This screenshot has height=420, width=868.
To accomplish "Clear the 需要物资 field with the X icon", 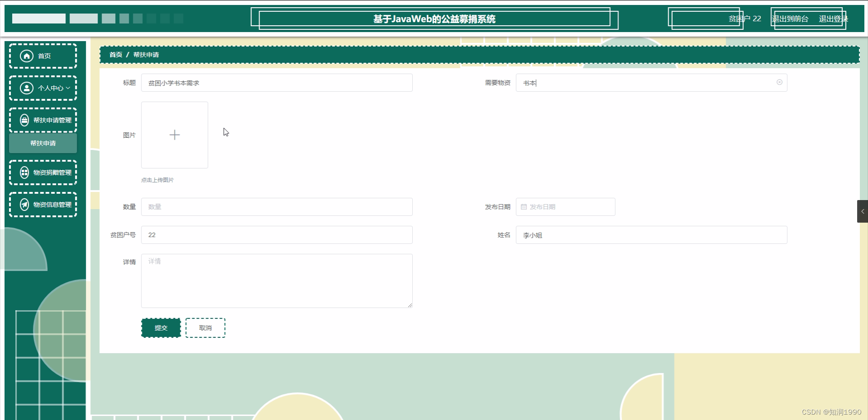I will pyautogui.click(x=779, y=82).
